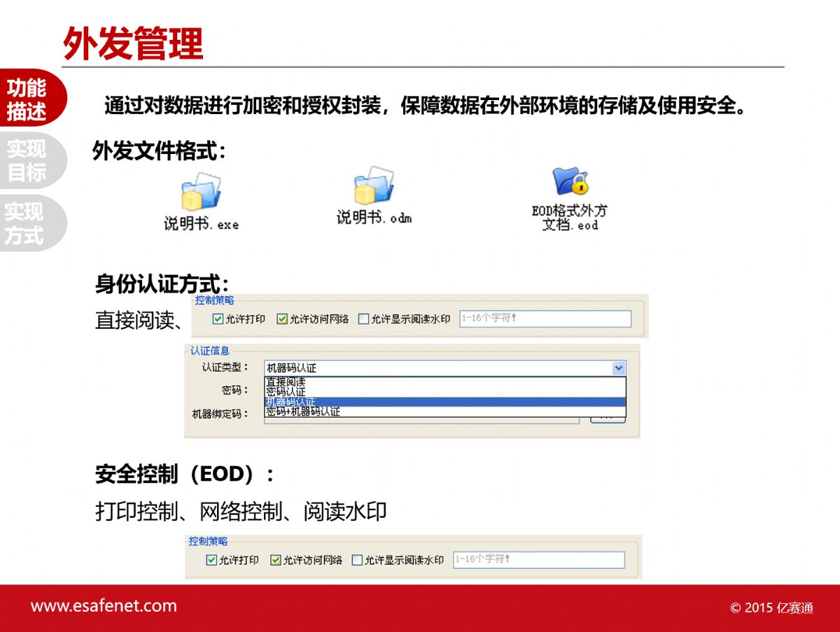Switch to the 功能描述 side tab

pos(28,99)
